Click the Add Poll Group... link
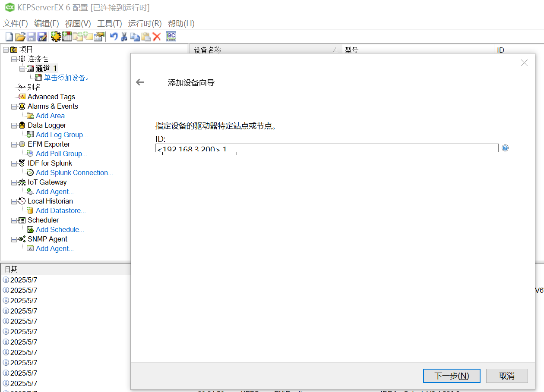The image size is (544, 392). (61, 154)
